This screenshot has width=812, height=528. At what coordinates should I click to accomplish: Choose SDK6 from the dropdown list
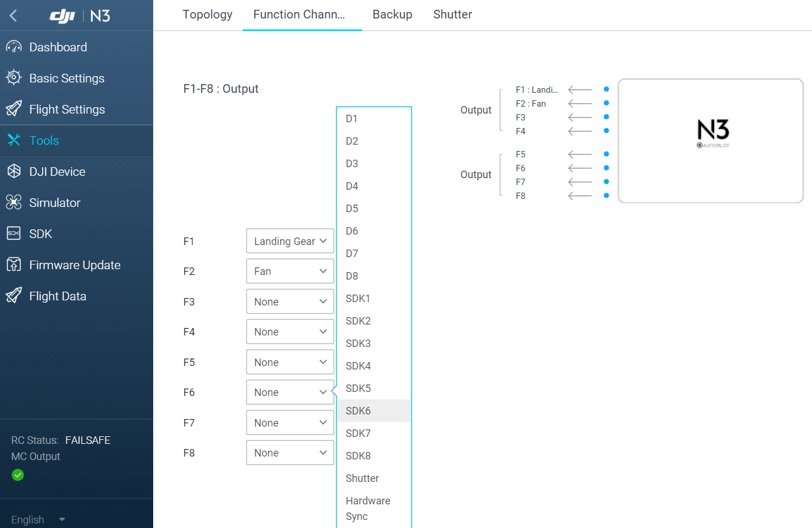click(x=358, y=411)
